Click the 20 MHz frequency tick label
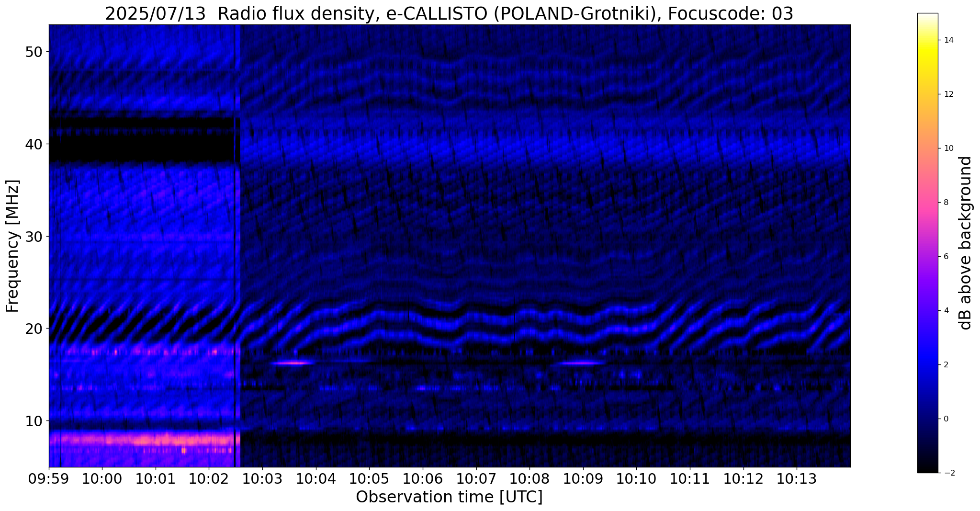Image resolution: width=980 pixels, height=511 pixels. coord(33,329)
